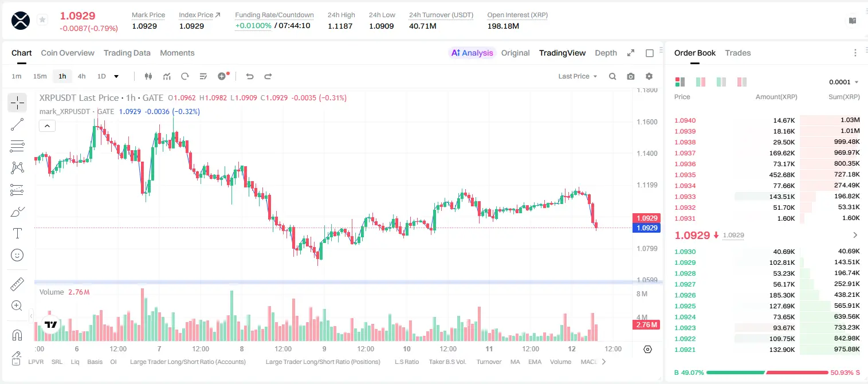Select the 15m timeframe interval
868x384 pixels.
(40, 76)
